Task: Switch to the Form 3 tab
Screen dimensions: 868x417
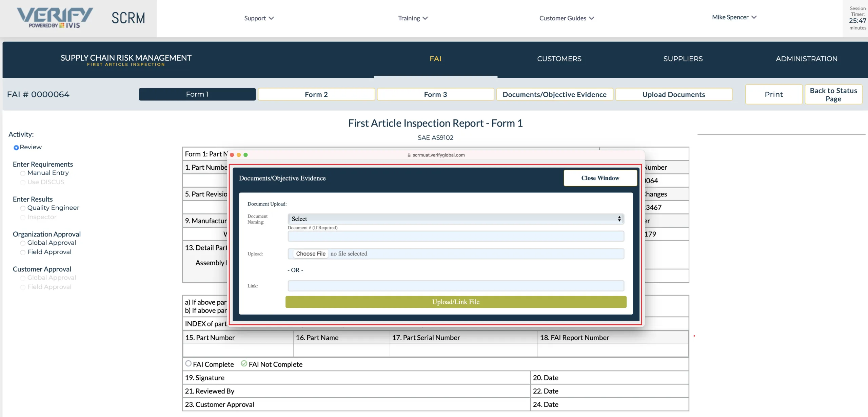Action: [x=435, y=94]
